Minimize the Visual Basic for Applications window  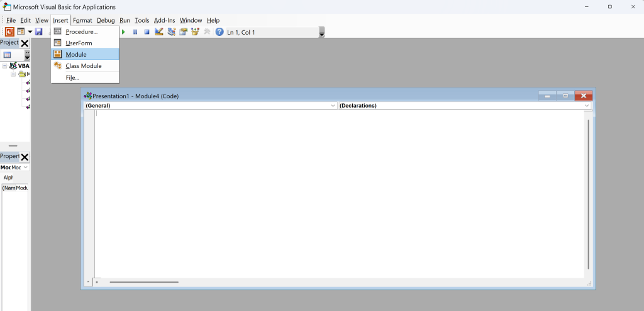[x=587, y=6]
